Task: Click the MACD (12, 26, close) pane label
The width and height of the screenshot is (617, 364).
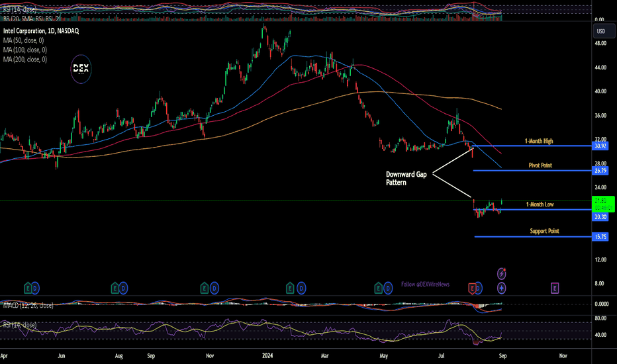Action: (28, 305)
